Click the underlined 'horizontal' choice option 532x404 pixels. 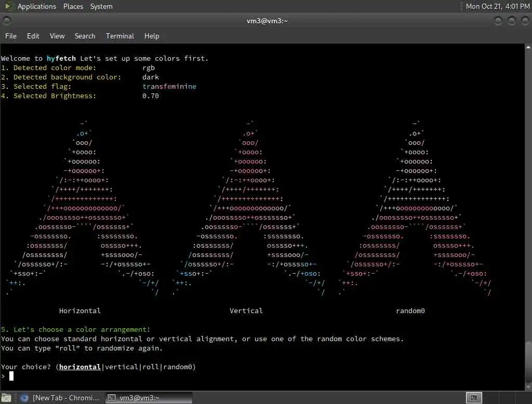[79, 367]
